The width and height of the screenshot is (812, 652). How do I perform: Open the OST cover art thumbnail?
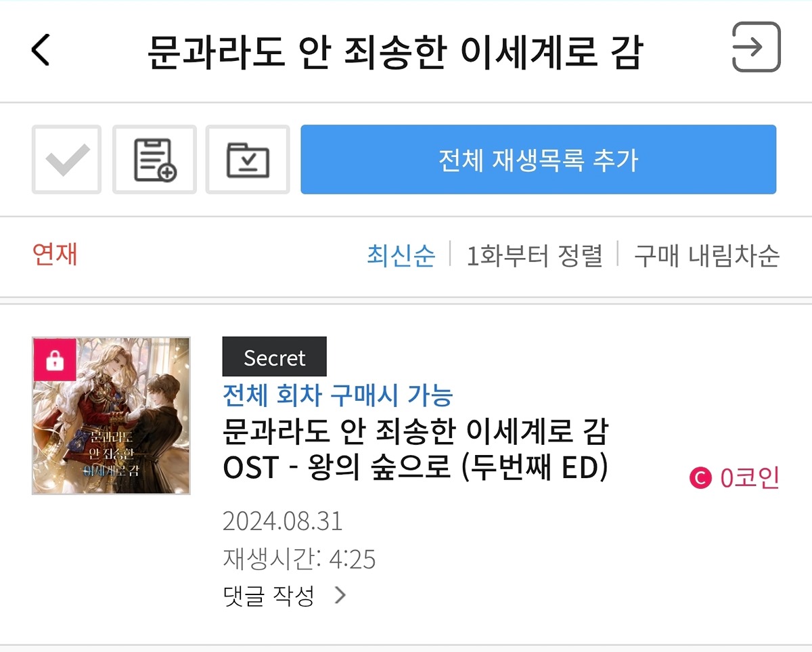(x=111, y=416)
